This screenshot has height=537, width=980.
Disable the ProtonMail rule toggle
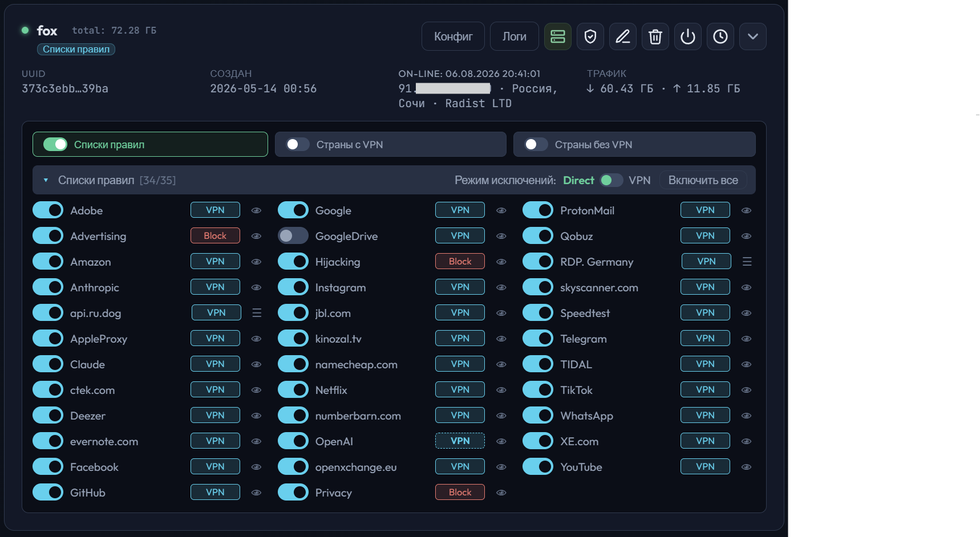(x=538, y=210)
